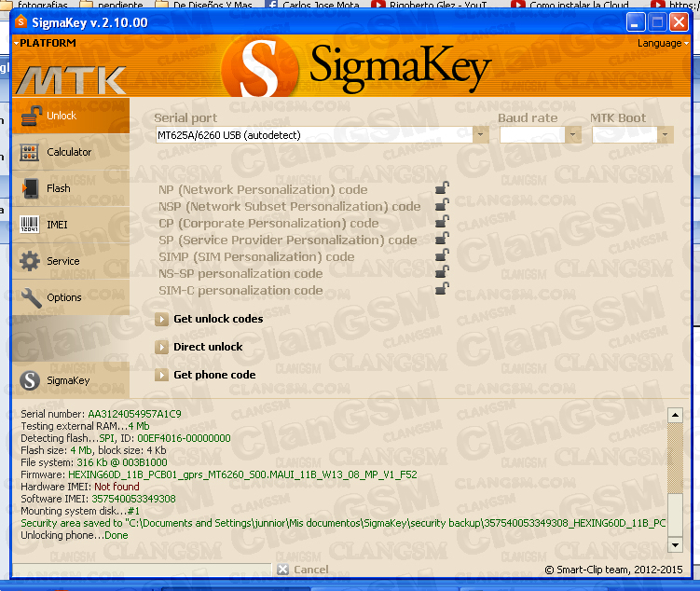The width and height of the screenshot is (700, 591).
Task: Expand the Serial port dropdown
Action: click(481, 135)
